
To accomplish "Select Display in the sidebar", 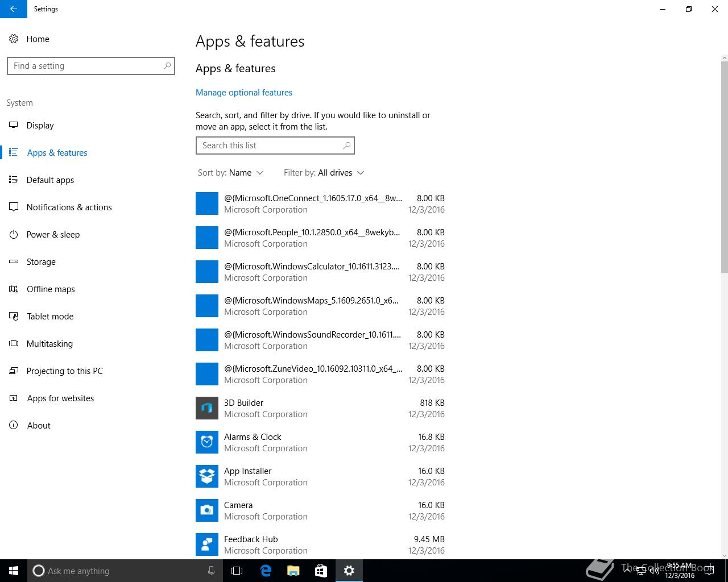I will pos(40,125).
